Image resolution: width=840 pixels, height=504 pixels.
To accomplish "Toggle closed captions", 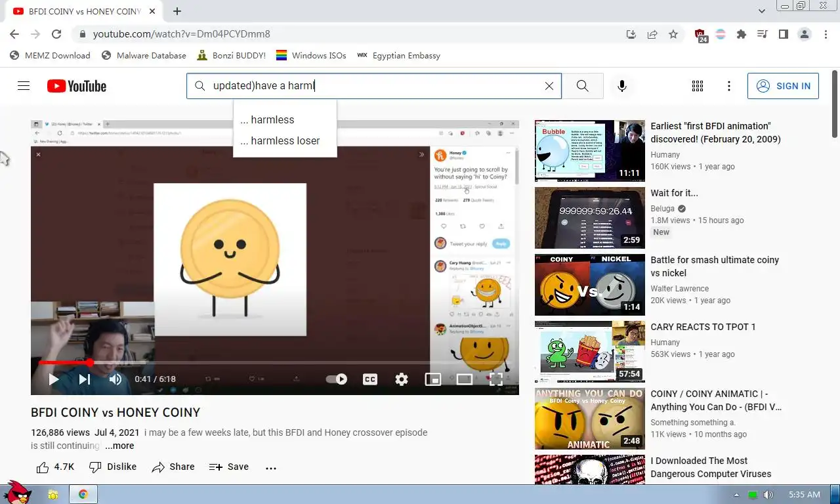I will pyautogui.click(x=370, y=379).
